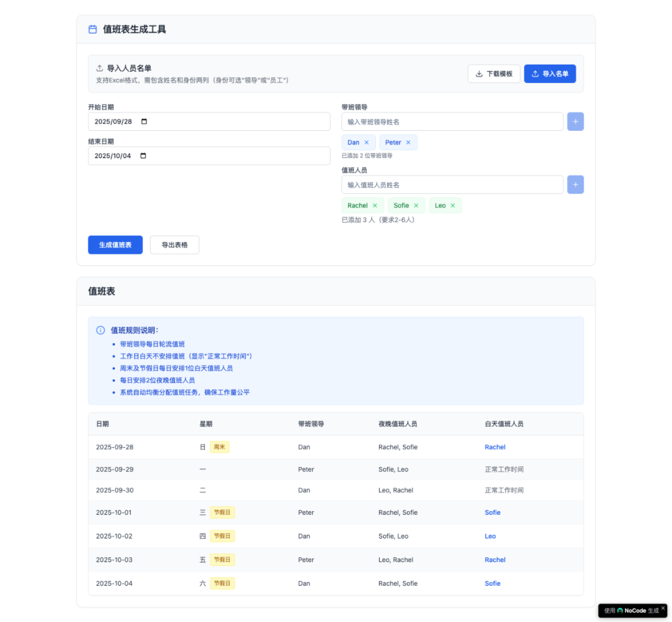This screenshot has width=672, height=622.
Task: Click the 导入名单 button
Action: pos(550,74)
